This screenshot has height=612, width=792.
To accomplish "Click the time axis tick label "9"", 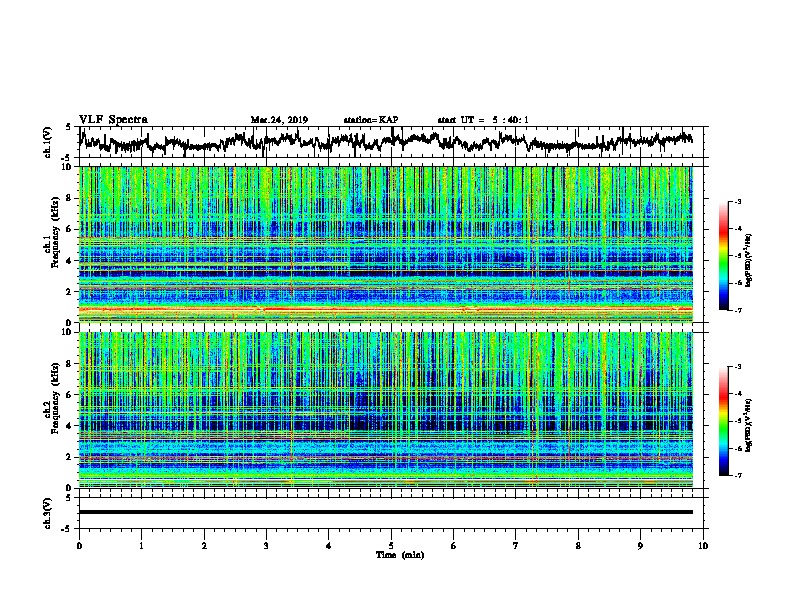I will coord(640,545).
